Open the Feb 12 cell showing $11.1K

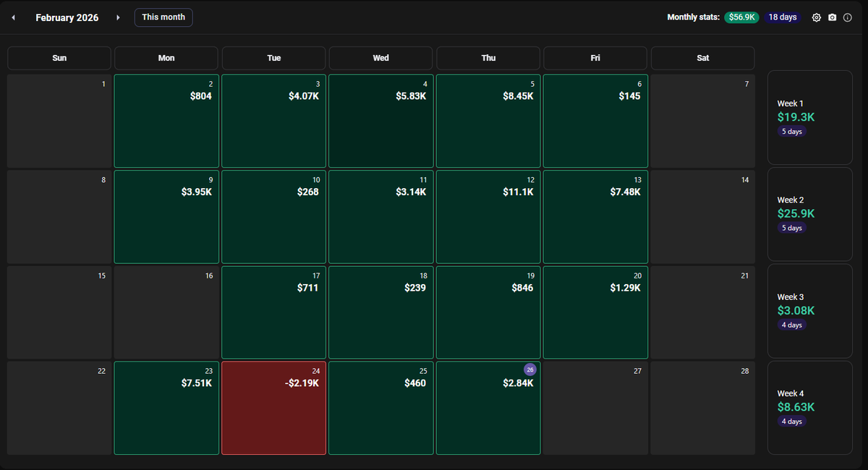pyautogui.click(x=488, y=217)
